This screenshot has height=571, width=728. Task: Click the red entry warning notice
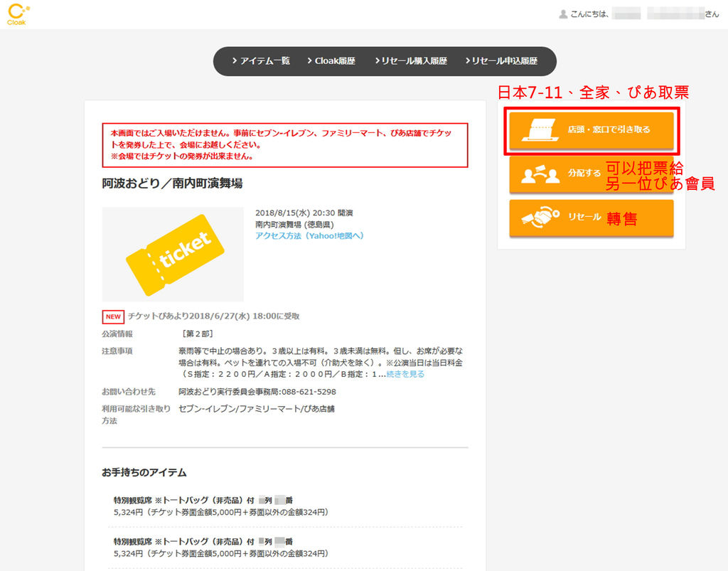point(285,145)
